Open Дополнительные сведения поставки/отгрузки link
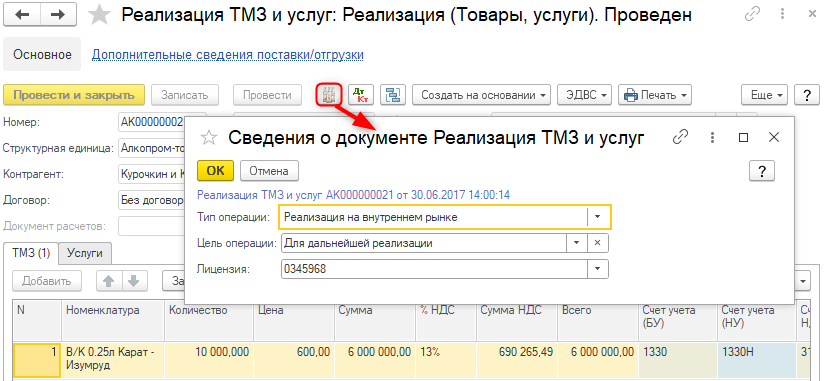825x381 pixels. 228,55
